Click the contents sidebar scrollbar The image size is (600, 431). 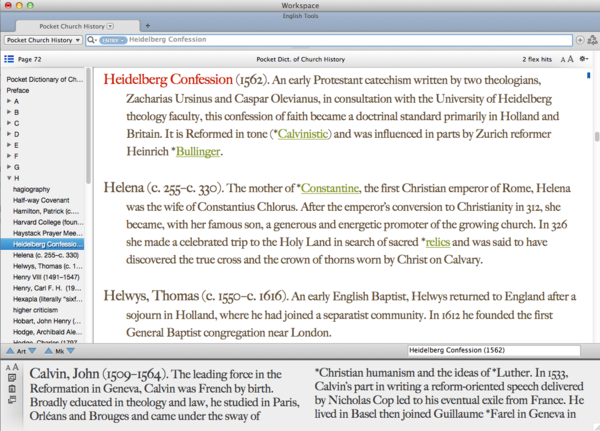[88, 126]
